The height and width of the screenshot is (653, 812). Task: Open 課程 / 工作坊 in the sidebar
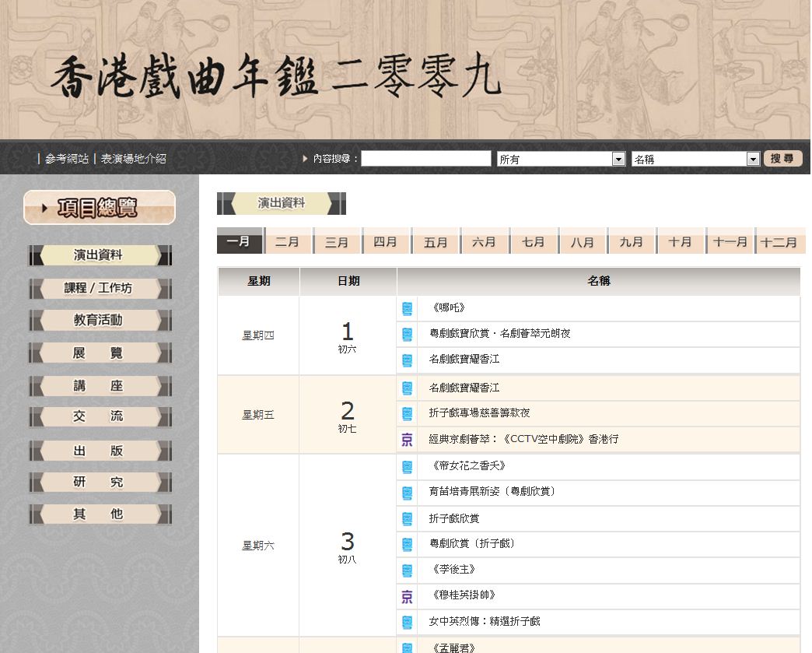[x=99, y=288]
